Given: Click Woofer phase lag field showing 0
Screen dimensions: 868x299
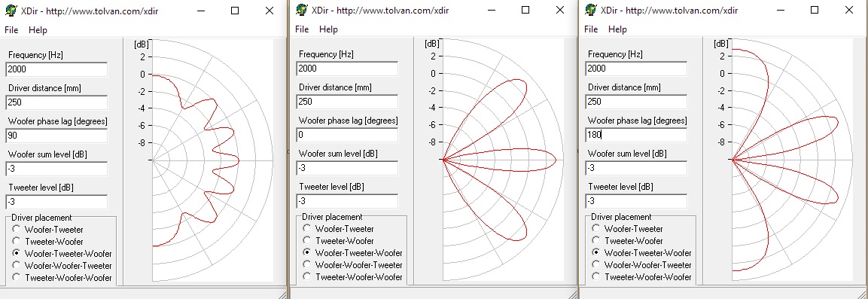Looking at the screenshot, I should [x=347, y=135].
